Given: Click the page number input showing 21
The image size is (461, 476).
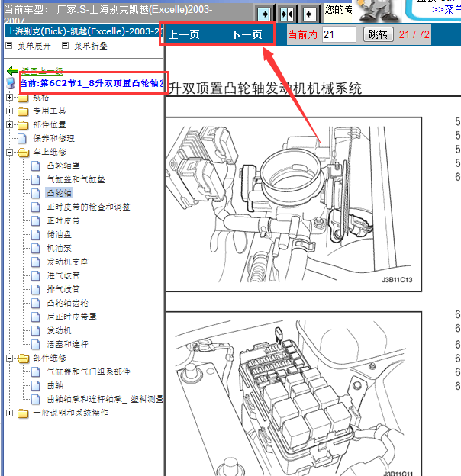Looking at the screenshot, I should coord(339,34).
